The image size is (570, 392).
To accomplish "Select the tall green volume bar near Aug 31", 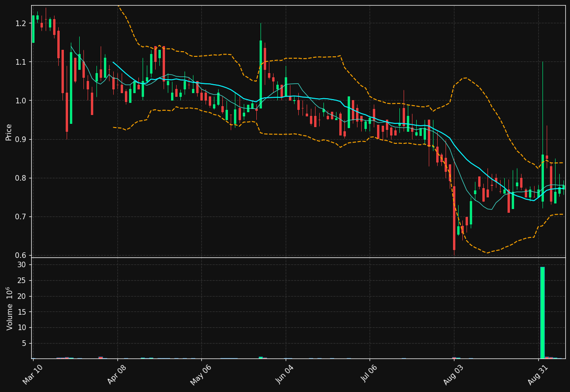I will click(543, 312).
